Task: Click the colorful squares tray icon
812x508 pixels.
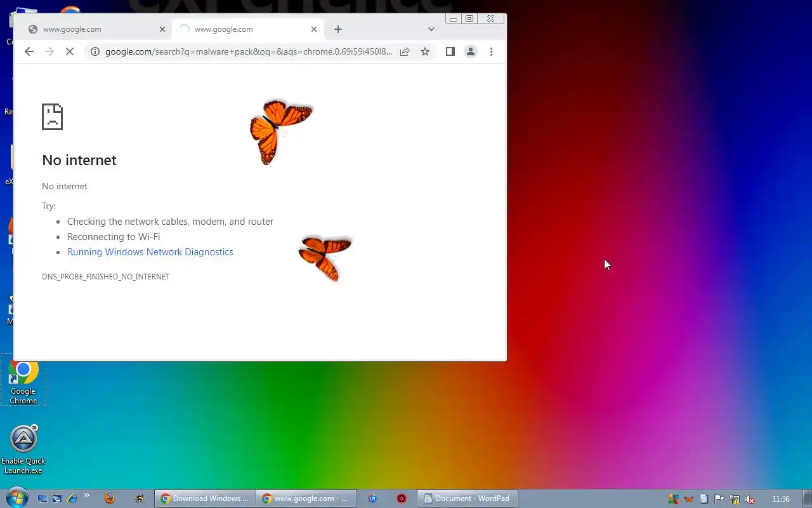Action: pos(674,499)
